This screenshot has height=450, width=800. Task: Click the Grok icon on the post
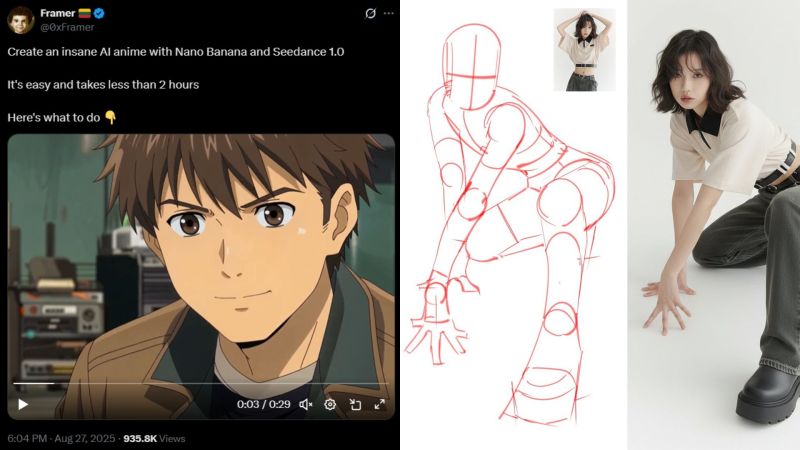tap(370, 13)
